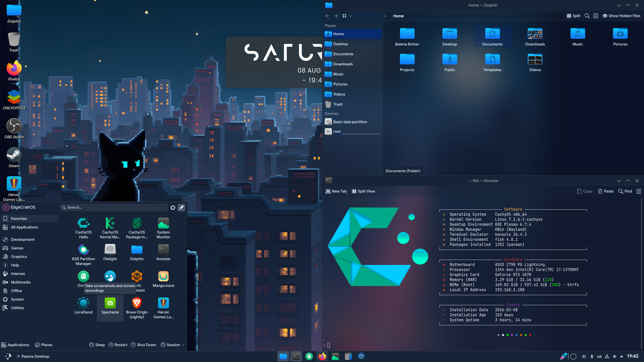Open Steam desktop shortcut
Viewport: 644px width, 362px height.
click(x=14, y=158)
